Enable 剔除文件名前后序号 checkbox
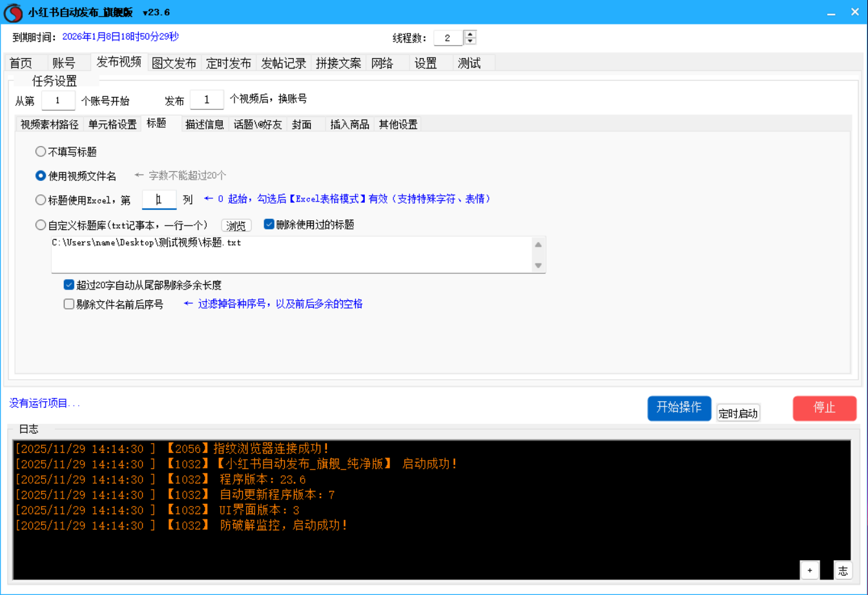868x595 pixels. [69, 304]
